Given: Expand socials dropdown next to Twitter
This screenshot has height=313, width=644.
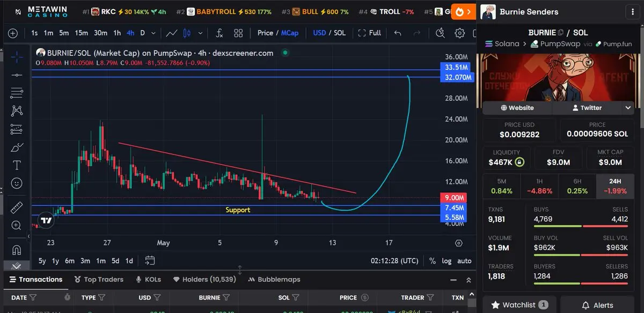Looking at the screenshot, I should click(628, 108).
